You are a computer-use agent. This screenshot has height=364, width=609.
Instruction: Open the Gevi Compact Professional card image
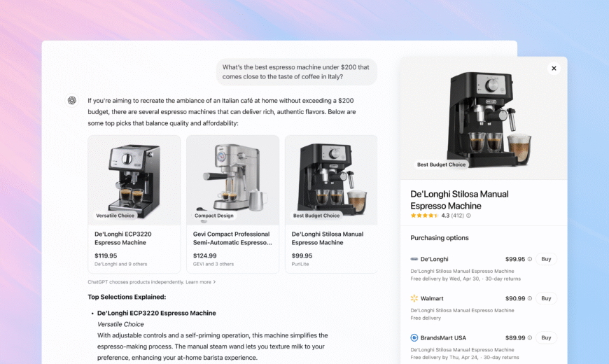pyautogui.click(x=232, y=180)
